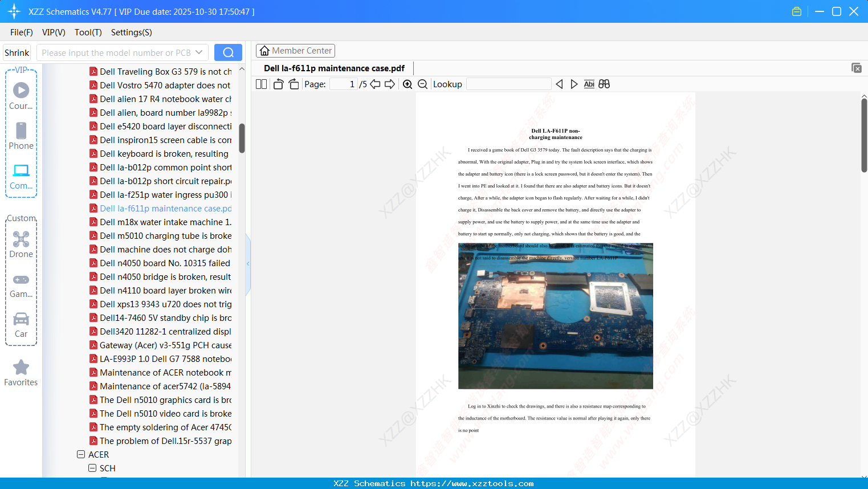Open the Tool(T) menu
The height and width of the screenshot is (489, 868).
point(88,32)
